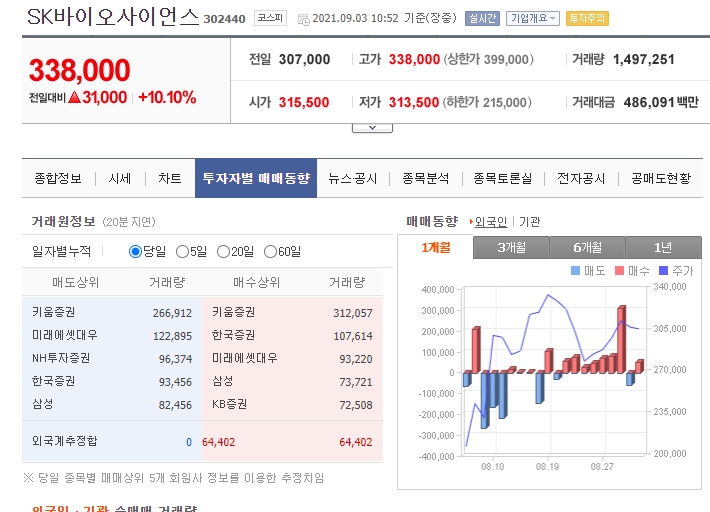Select the 5일 cumulative radio button
Viewport: 710px width, 512px height.
(182, 251)
